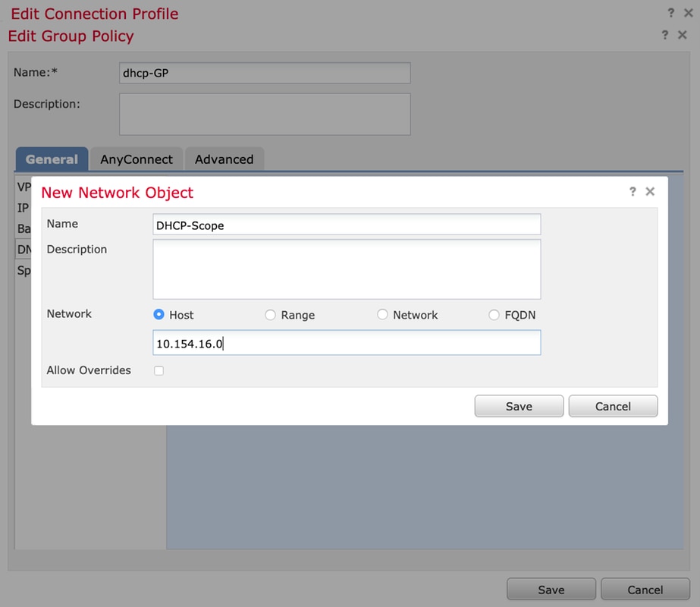Click the network object Description text area
The width and height of the screenshot is (700, 607).
(x=347, y=269)
